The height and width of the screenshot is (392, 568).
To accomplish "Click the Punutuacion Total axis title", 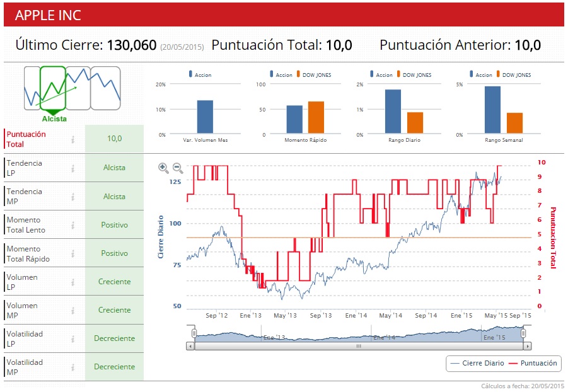I will [553, 238].
